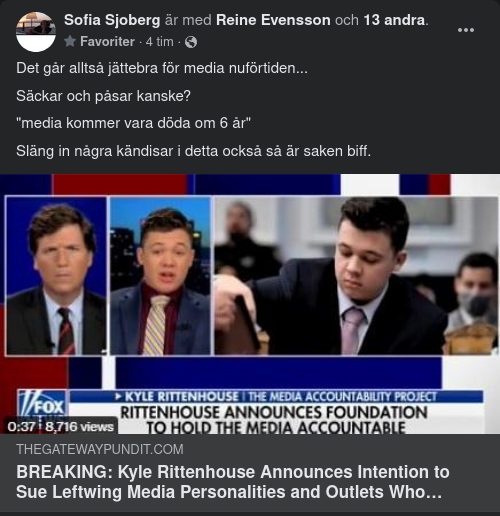Click the 8,716 views counter

coord(79,426)
